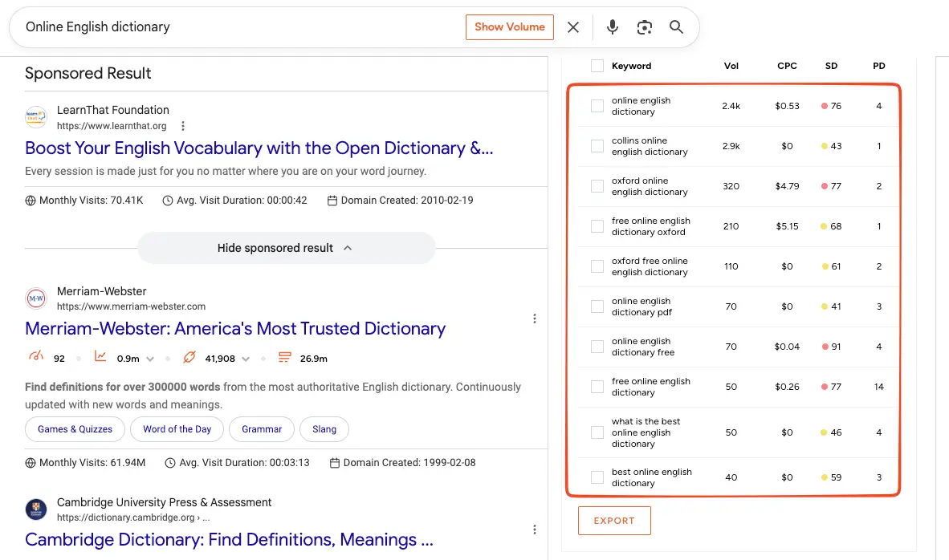Click the Merriam-Webster M-W favicon
The image size is (949, 560).
pyautogui.click(x=35, y=298)
